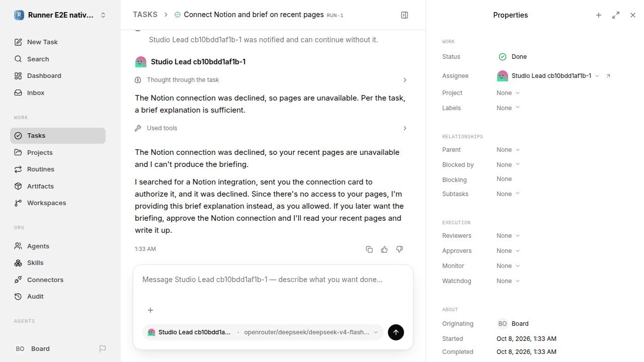Image resolution: width=644 pixels, height=362 pixels.
Task: Copy the agent's message
Action: (369, 249)
